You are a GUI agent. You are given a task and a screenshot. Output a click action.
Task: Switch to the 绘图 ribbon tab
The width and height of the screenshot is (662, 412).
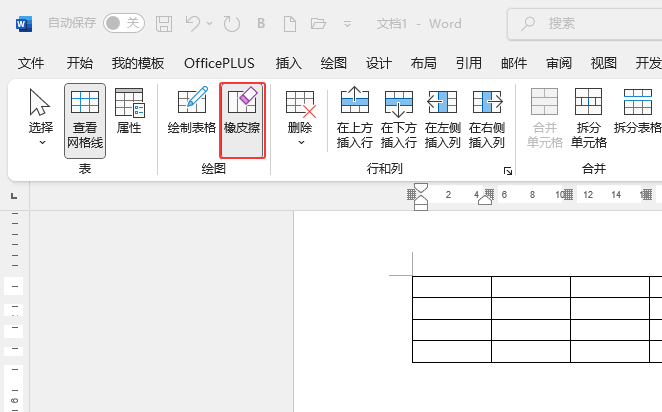coord(334,63)
